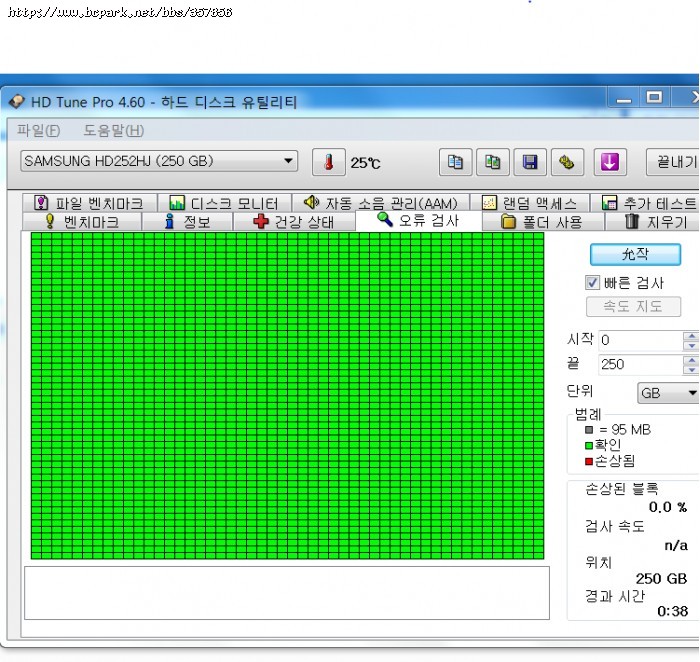Open the 단위 unit GB dropdown
This screenshot has height=662, width=700.
[x=668, y=393]
